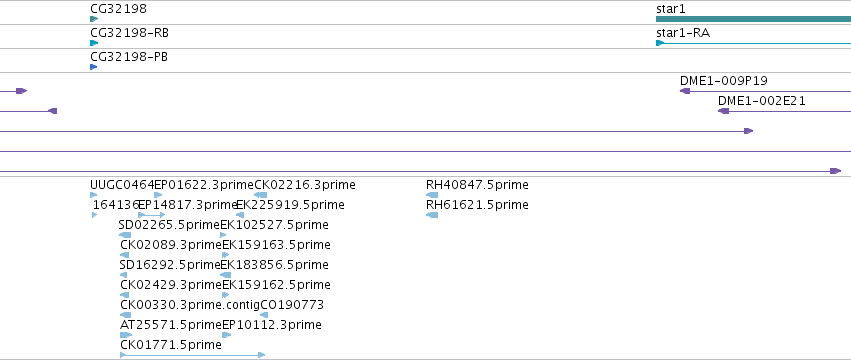
Task: Select the SD02265.5prime EST feature
Action: (124, 235)
